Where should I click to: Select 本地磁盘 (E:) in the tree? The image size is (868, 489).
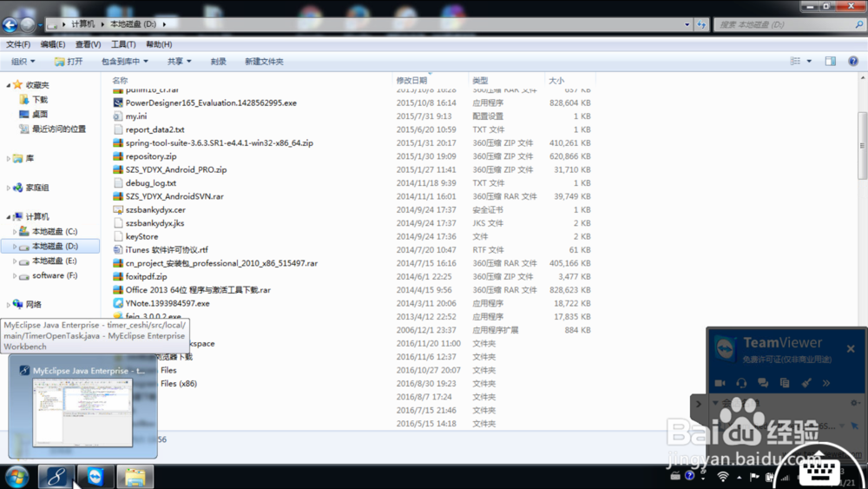click(x=54, y=261)
